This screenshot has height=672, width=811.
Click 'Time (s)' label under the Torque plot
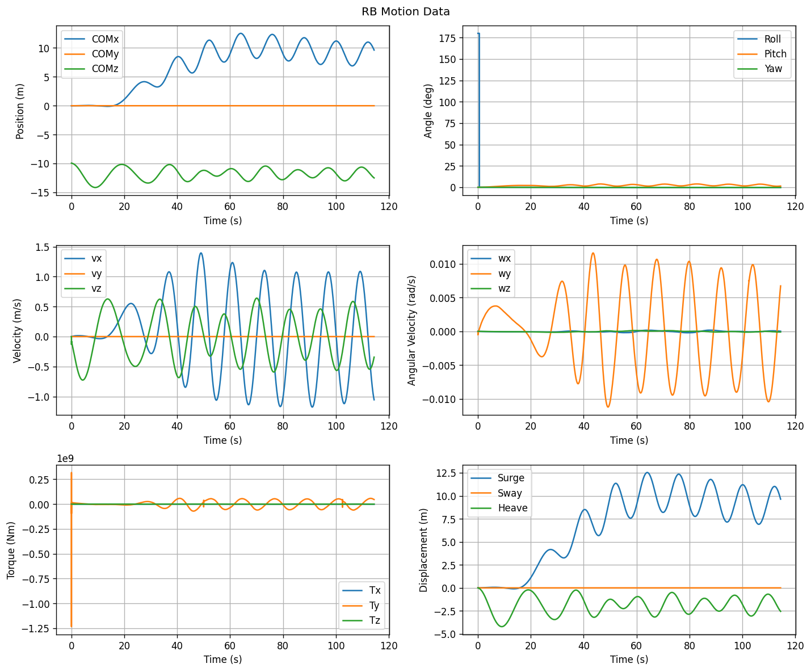coord(223,660)
